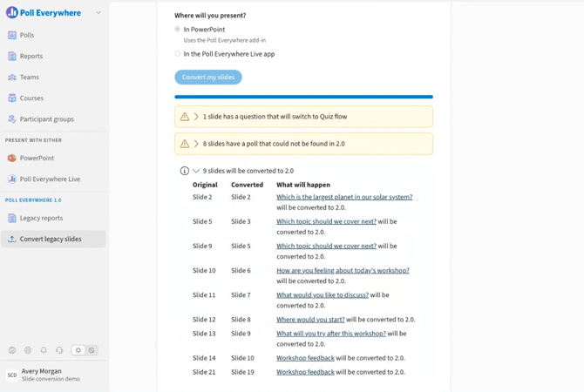
Task: Expand the Quiz flow warning details
Action: (x=196, y=117)
